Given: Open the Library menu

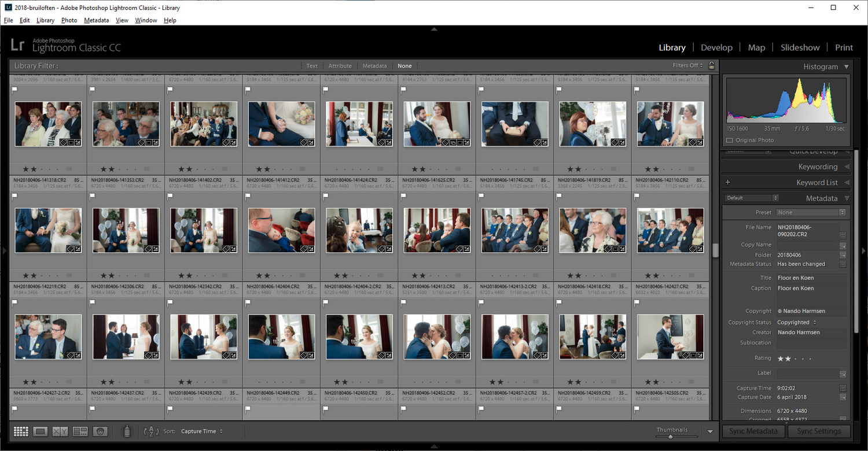Looking at the screenshot, I should point(45,20).
